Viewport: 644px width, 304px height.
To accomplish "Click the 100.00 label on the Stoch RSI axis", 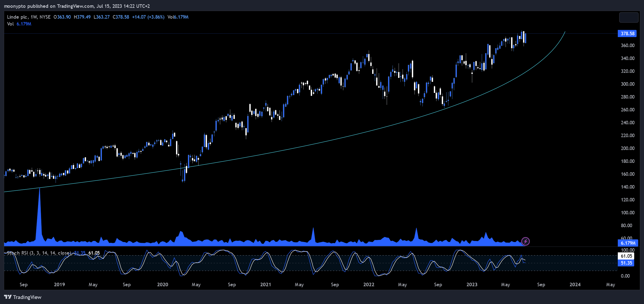I will (x=628, y=250).
